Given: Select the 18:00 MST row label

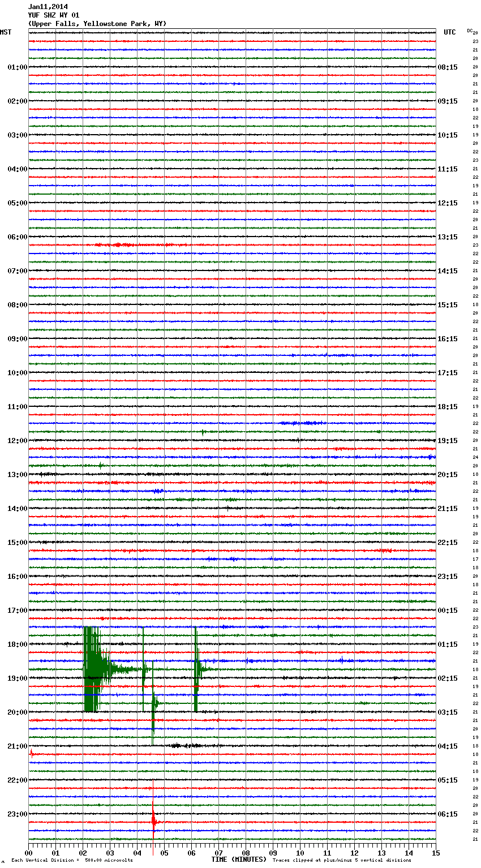Looking at the screenshot, I should point(18,644).
